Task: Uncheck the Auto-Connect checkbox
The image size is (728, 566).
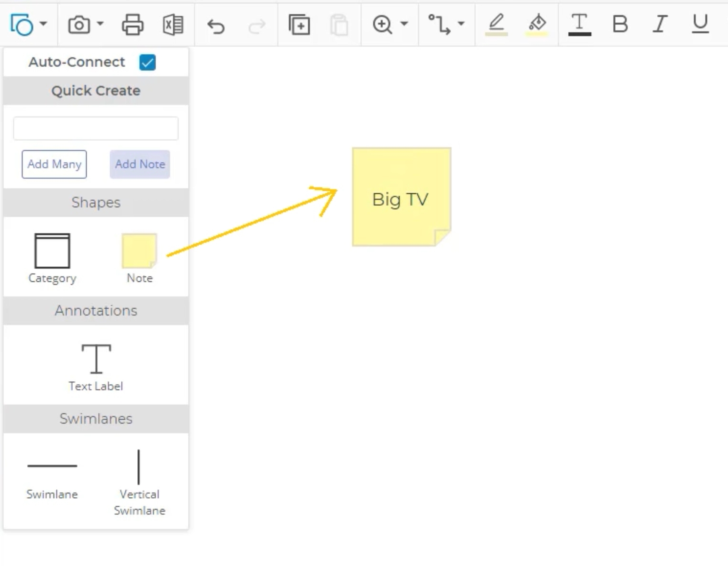Action: coord(147,63)
